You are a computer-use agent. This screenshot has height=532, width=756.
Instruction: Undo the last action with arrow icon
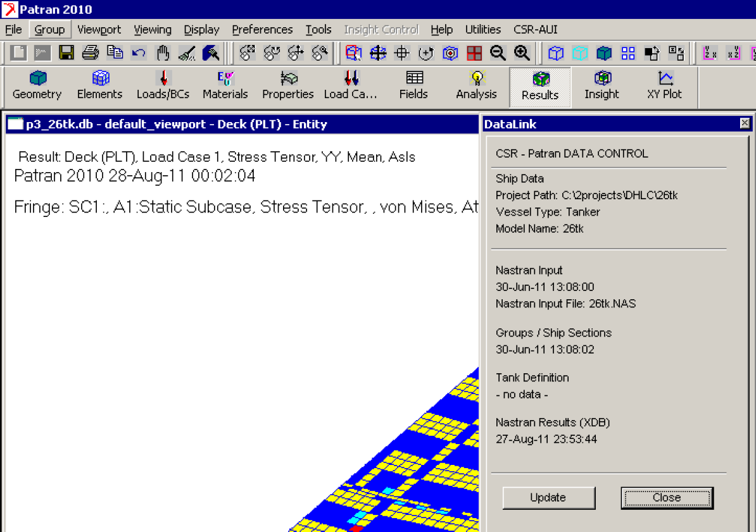tap(139, 53)
